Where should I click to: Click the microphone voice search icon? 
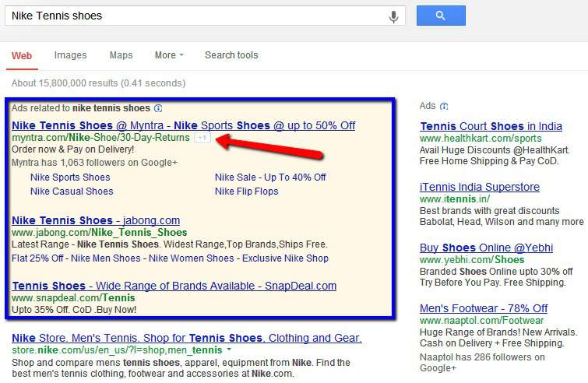click(393, 16)
